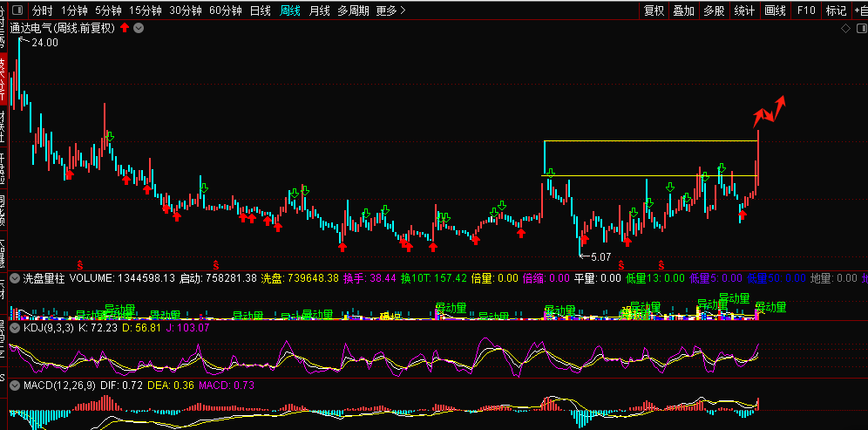
Task: Click the 换10T: 157.42 value
Action: click(434, 278)
